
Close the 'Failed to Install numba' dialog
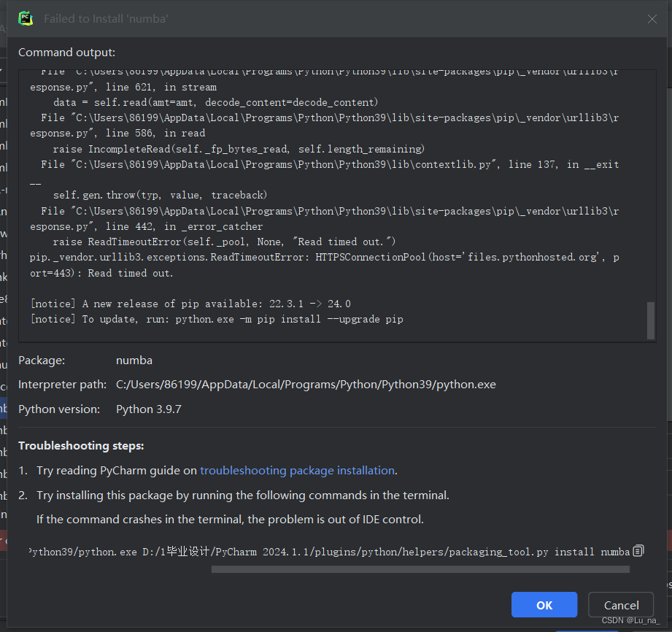coord(652,19)
